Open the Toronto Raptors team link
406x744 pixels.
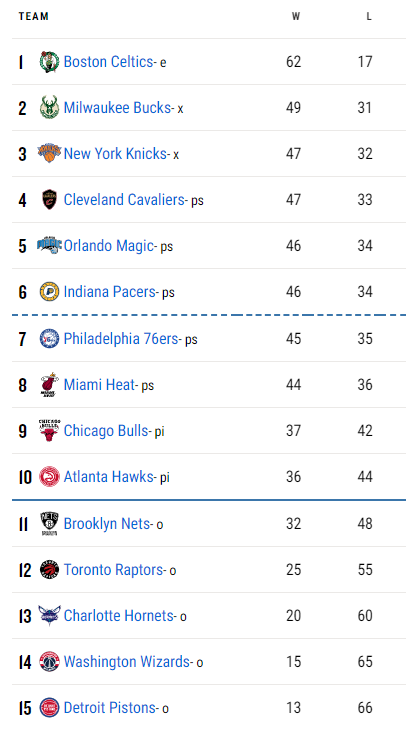pos(114,570)
